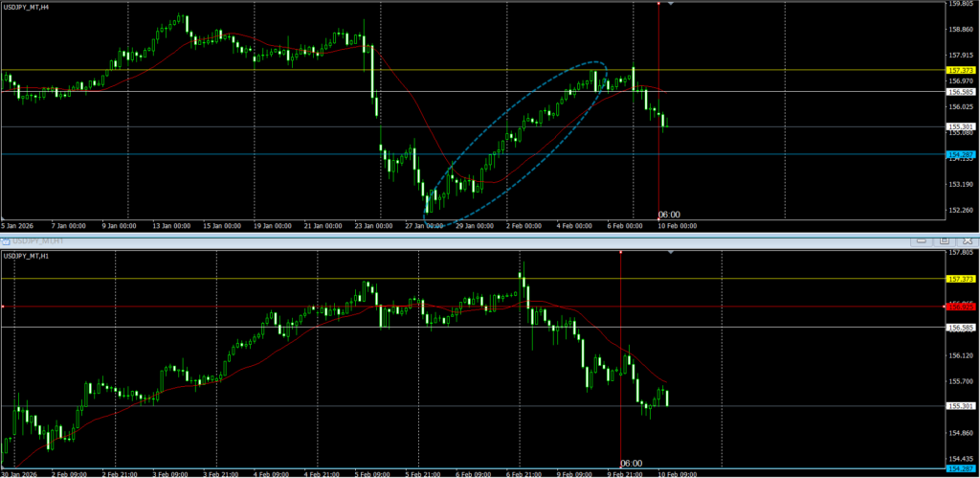
Task: Minimize the USDJPY H1 chart window
Action: (922, 240)
